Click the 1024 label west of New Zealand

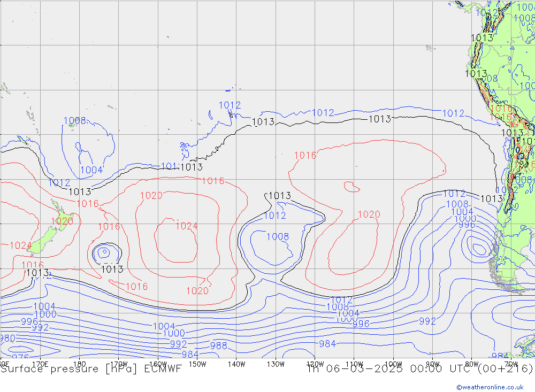[21, 245]
